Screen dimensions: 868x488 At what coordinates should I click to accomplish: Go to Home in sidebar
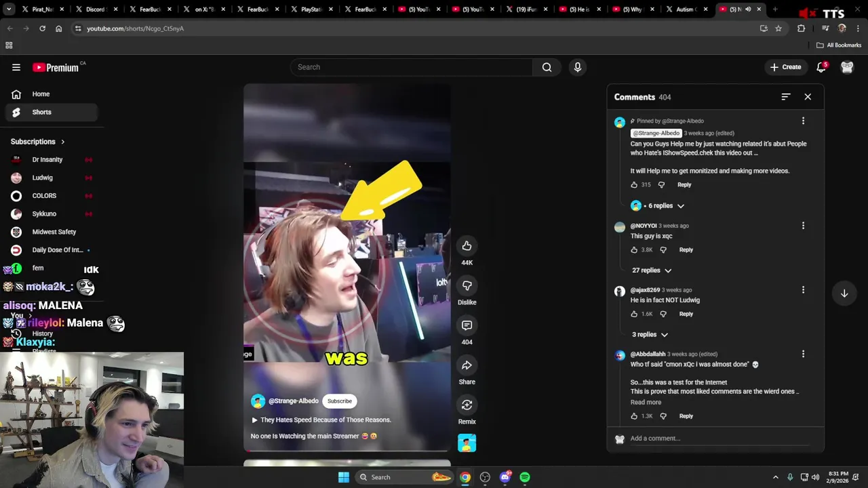coord(51,94)
